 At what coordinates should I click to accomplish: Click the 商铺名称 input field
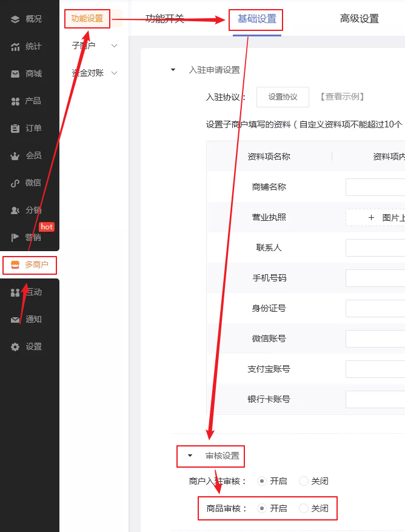click(375, 187)
